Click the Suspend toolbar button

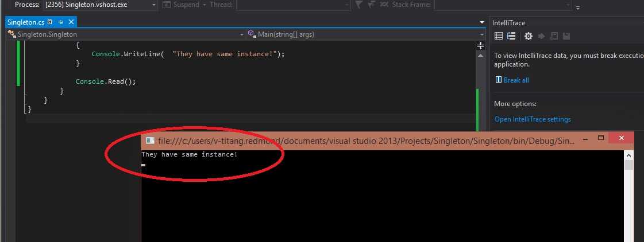[182, 5]
